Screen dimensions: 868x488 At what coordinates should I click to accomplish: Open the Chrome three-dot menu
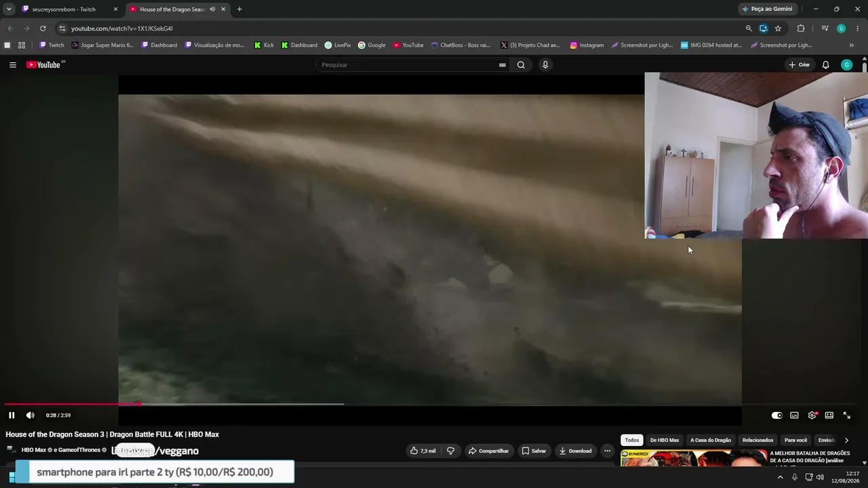pos(858,28)
